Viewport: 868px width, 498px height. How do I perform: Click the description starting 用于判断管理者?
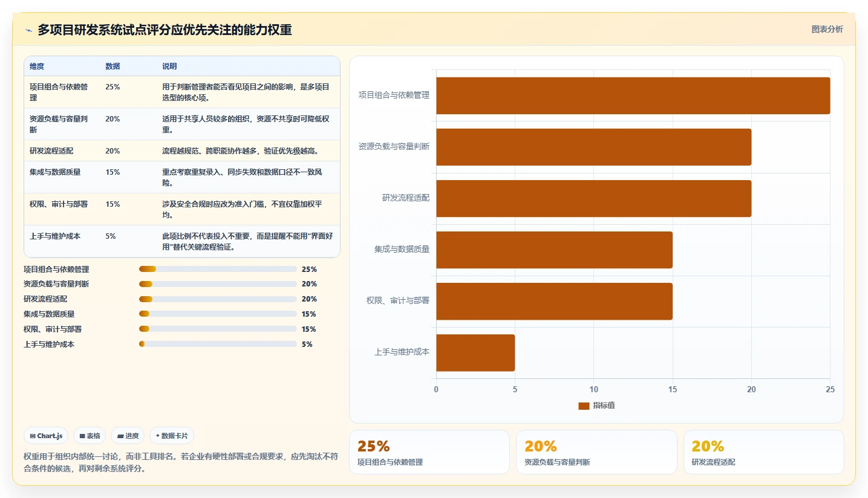pyautogui.click(x=246, y=92)
